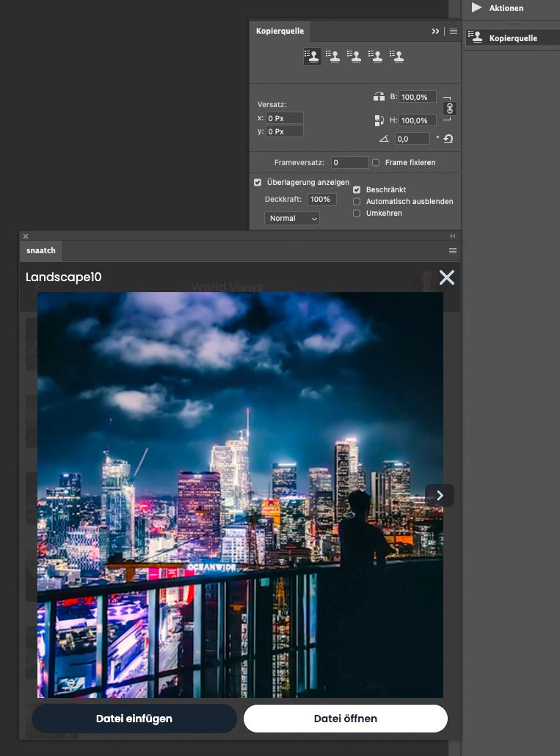
Task: Flip clone source vertically icon next to H
Action: pos(379,120)
